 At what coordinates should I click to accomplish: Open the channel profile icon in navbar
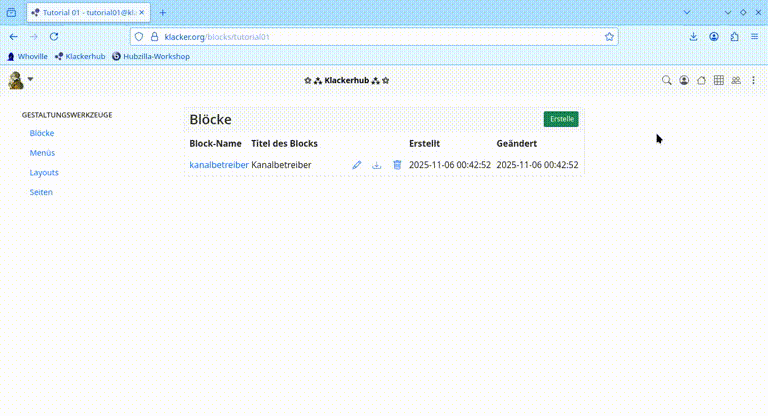click(684, 80)
